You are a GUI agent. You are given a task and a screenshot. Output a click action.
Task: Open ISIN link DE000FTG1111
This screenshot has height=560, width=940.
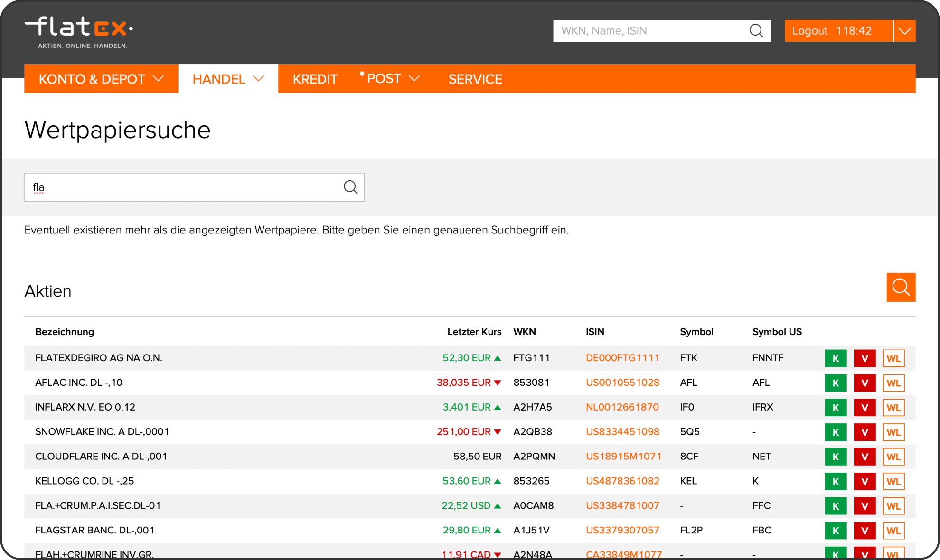[622, 358]
